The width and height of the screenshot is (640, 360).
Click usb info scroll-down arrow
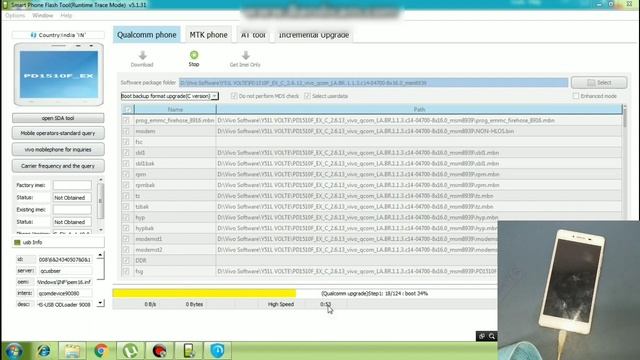(x=100, y=303)
